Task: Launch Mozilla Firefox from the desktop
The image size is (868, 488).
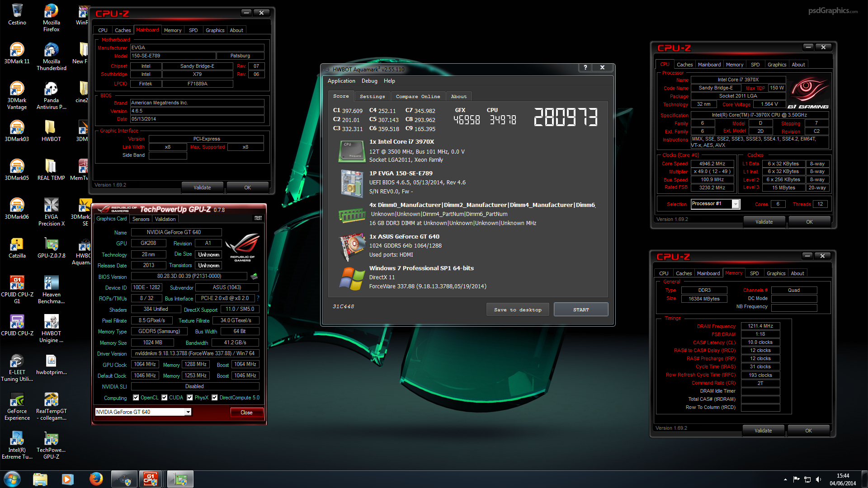Action: click(51, 18)
